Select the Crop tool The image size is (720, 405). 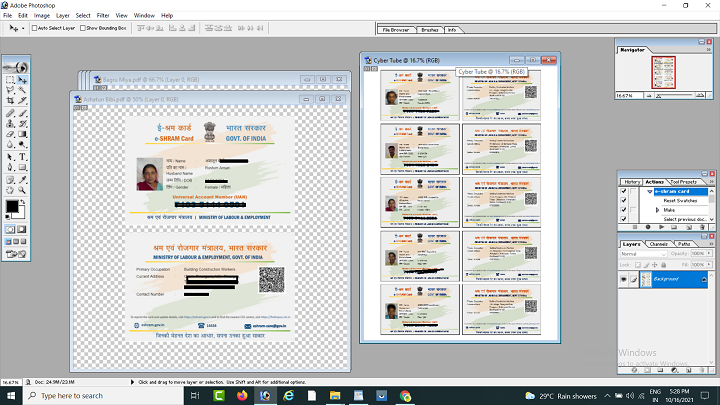10,100
